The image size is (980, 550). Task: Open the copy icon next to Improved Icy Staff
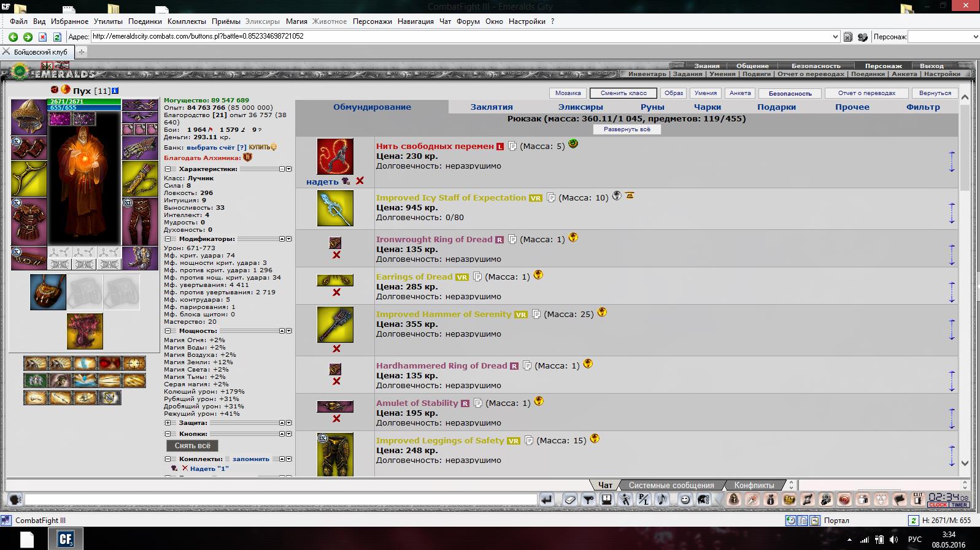click(551, 197)
